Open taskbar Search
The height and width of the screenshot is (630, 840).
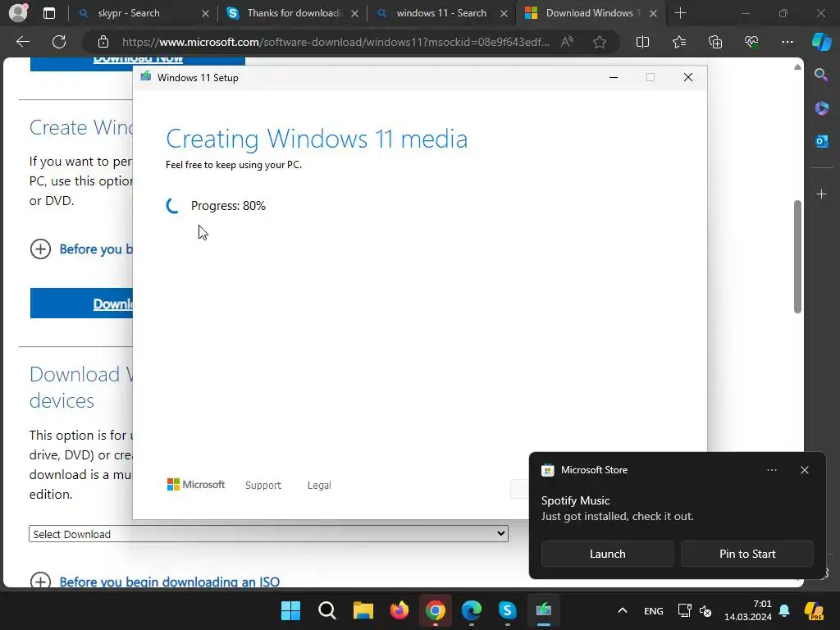(326, 610)
